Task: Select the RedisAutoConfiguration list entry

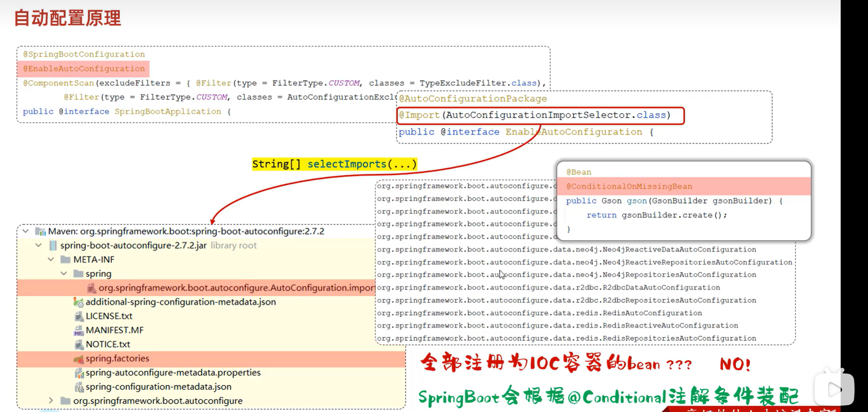Action: pos(538,313)
